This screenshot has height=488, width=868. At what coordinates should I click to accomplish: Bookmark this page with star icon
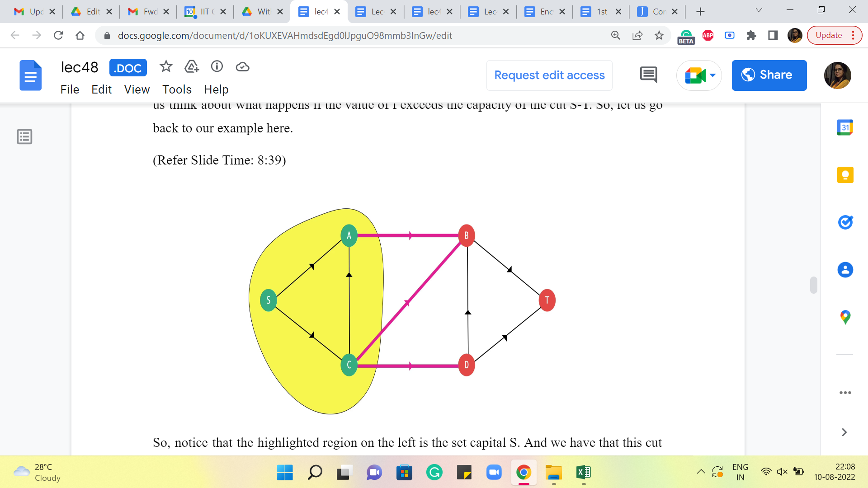point(659,35)
